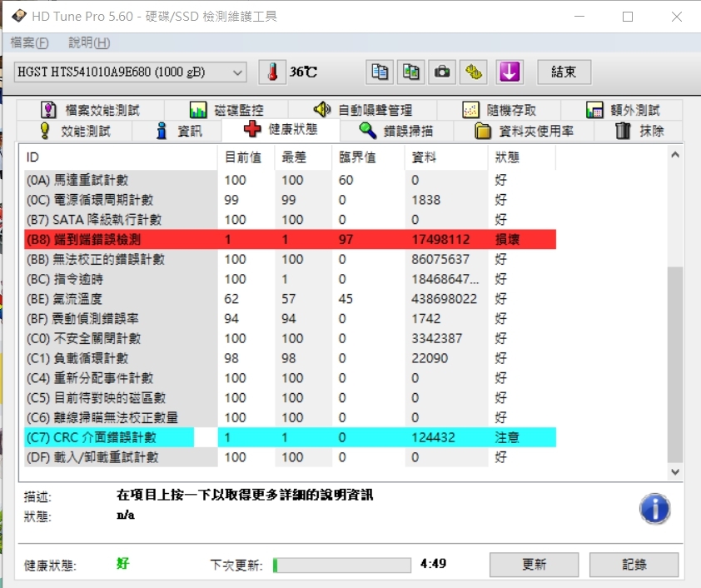Select the (BF) 震動偵測錯誤率 row
Viewport: 701px width, 588px height.
coord(291,319)
